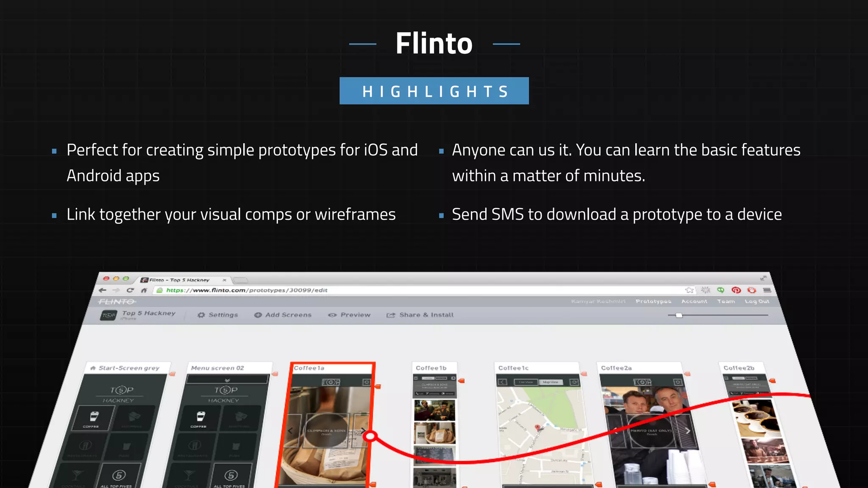This screenshot has width=868, height=488.
Task: Click the FLINTO logo
Action: (x=117, y=302)
